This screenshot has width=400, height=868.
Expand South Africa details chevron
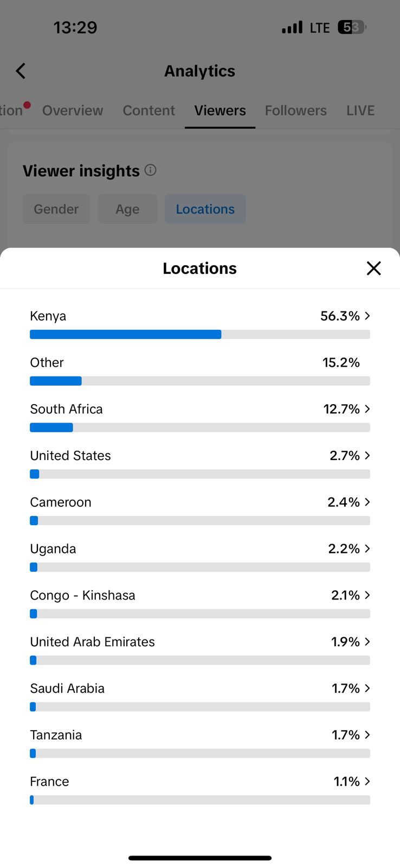pyautogui.click(x=367, y=409)
